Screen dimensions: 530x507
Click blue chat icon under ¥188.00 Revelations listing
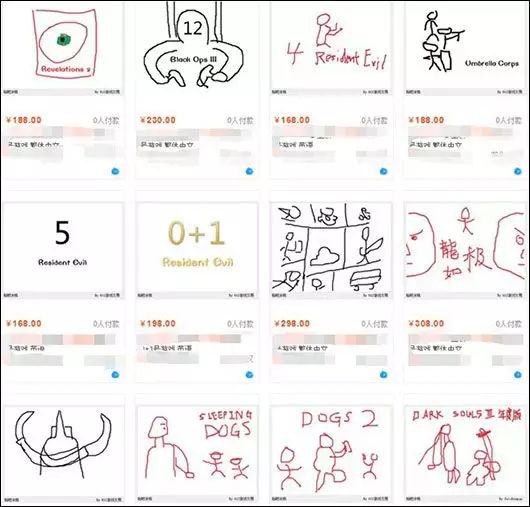point(115,171)
